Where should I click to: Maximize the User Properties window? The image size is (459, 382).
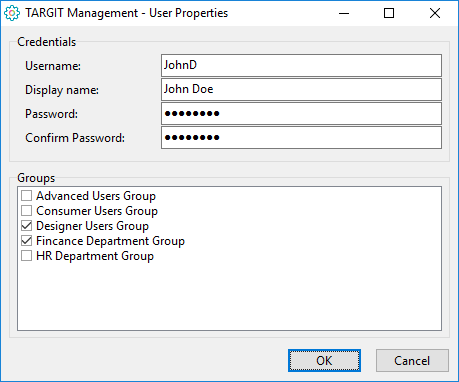[x=389, y=13]
